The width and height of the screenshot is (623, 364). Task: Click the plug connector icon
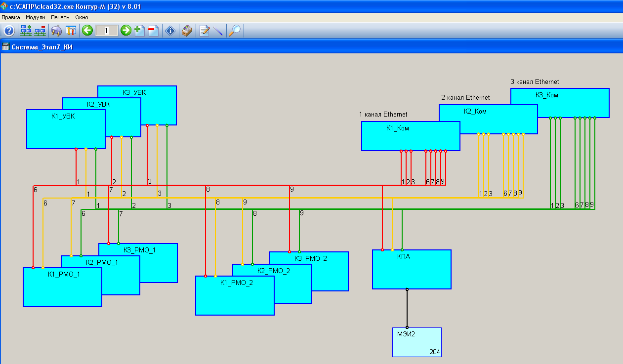point(57,31)
